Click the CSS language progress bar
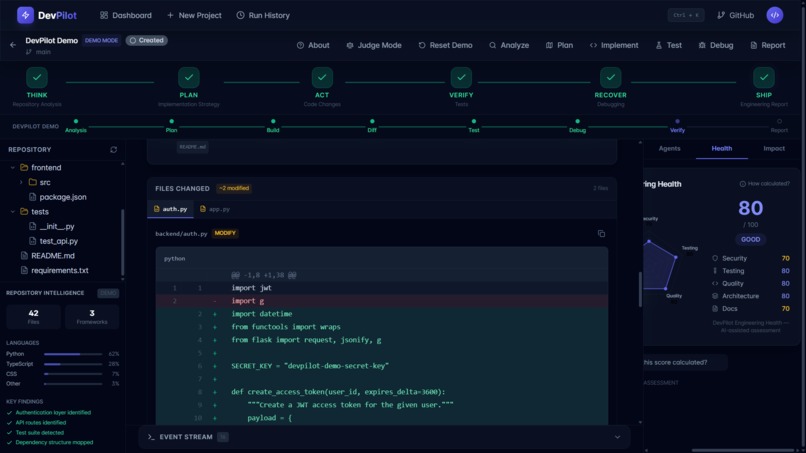The image size is (806, 453). [x=73, y=374]
